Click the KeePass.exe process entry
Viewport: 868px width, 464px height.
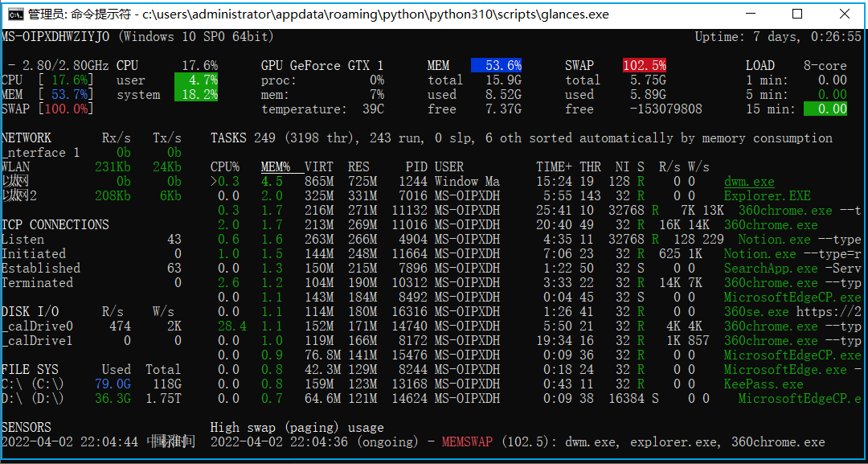click(764, 384)
